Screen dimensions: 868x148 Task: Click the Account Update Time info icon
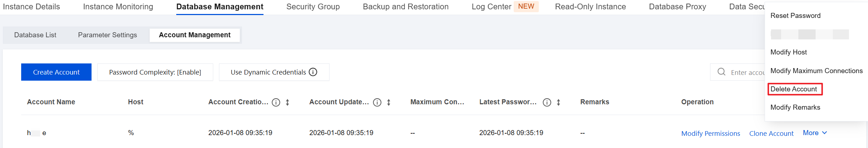click(377, 102)
